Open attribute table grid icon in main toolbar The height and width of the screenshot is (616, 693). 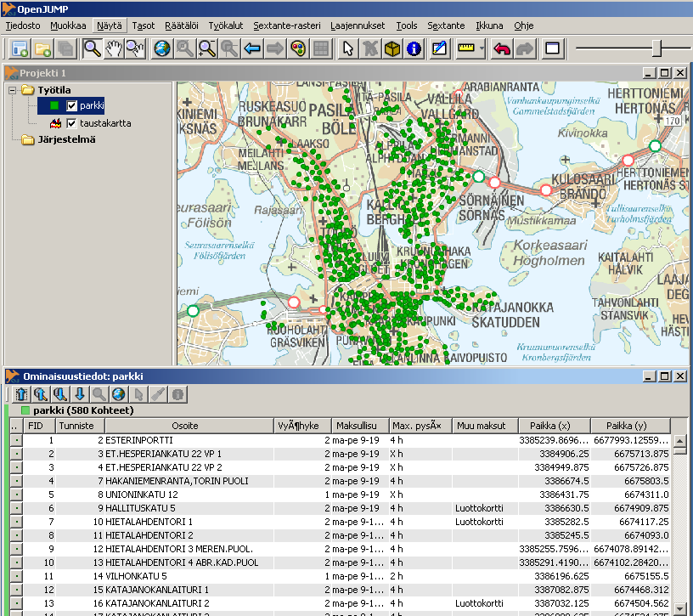(321, 48)
